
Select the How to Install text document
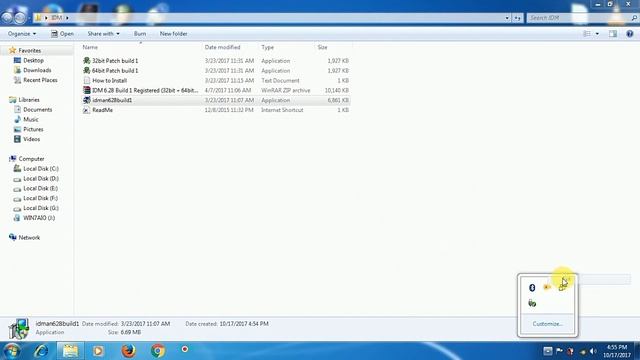(216, 80)
